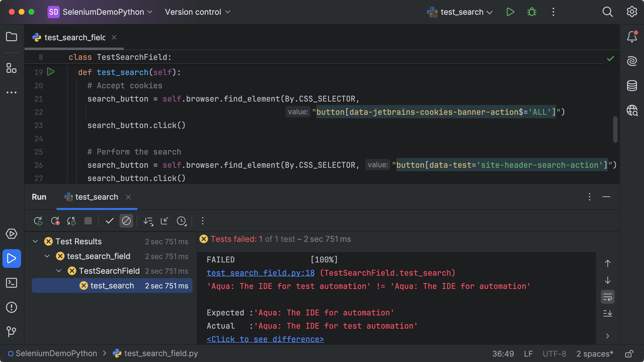The image size is (644, 362).
Task: Open the Problems tool window
Action: (x=12, y=307)
